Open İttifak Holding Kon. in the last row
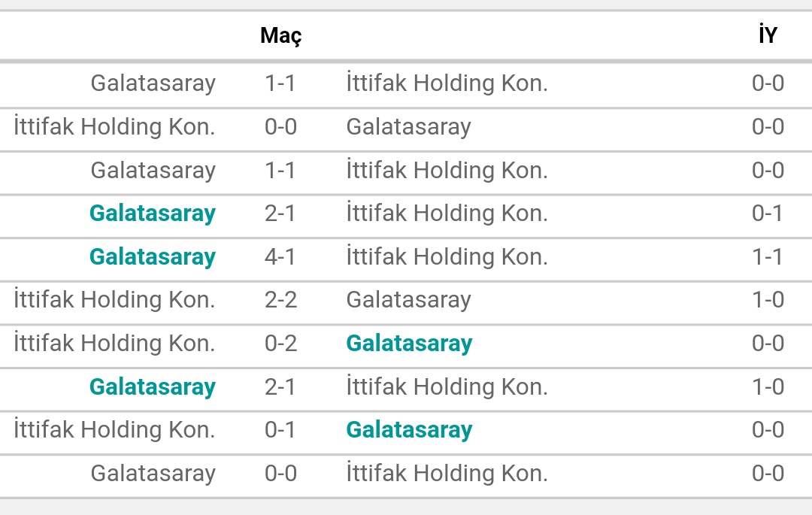 coord(447,473)
